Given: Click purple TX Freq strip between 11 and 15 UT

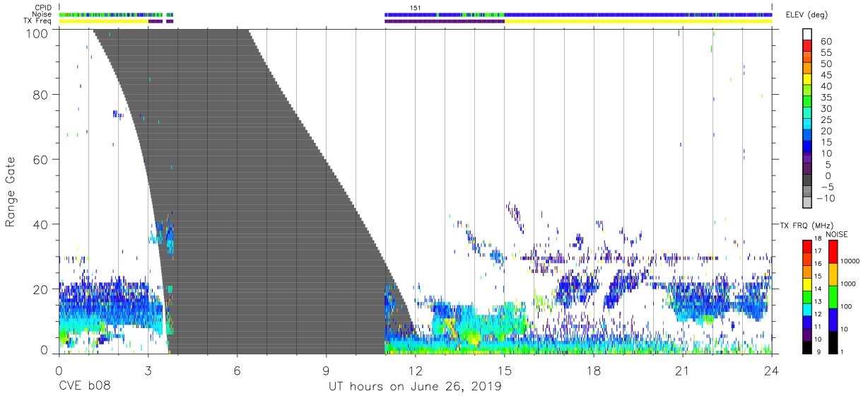Looking at the screenshot, I should [x=445, y=21].
